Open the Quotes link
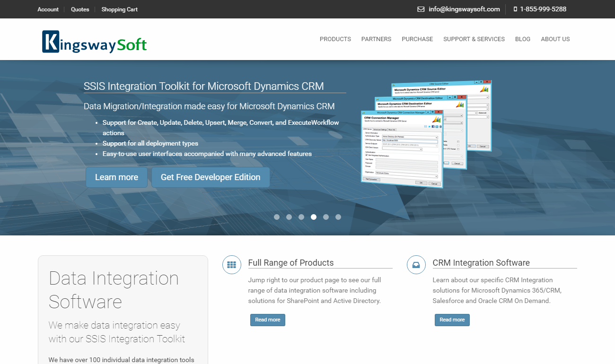The width and height of the screenshot is (615, 364). (80, 9)
